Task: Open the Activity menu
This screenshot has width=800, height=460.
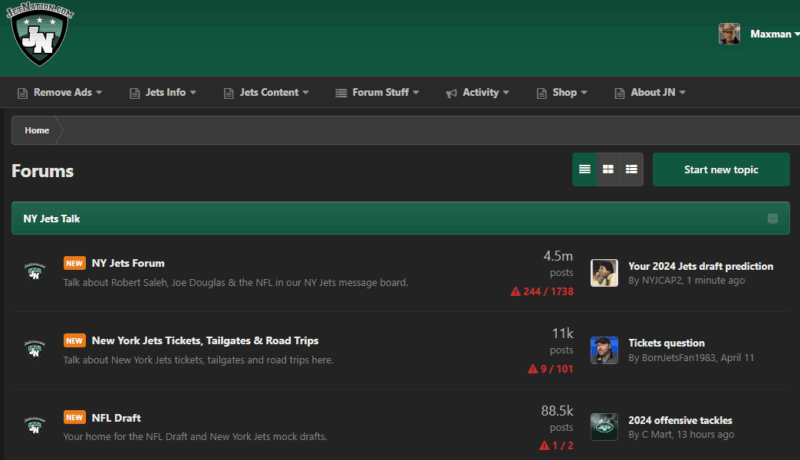Action: click(x=477, y=92)
